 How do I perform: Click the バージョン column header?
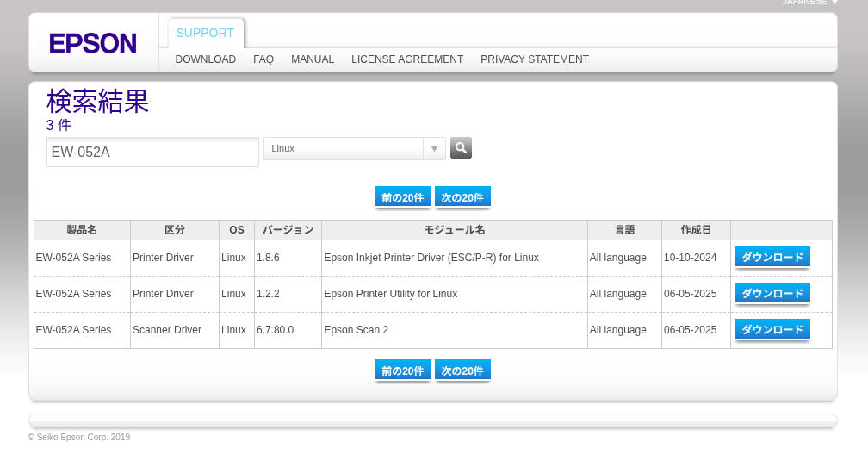288,230
